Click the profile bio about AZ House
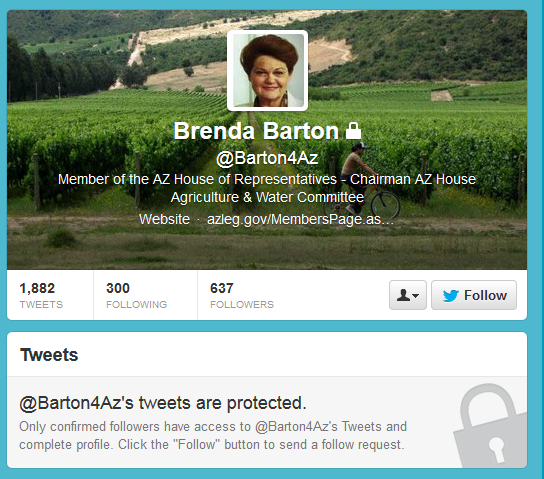544x479 pixels. coord(267,188)
